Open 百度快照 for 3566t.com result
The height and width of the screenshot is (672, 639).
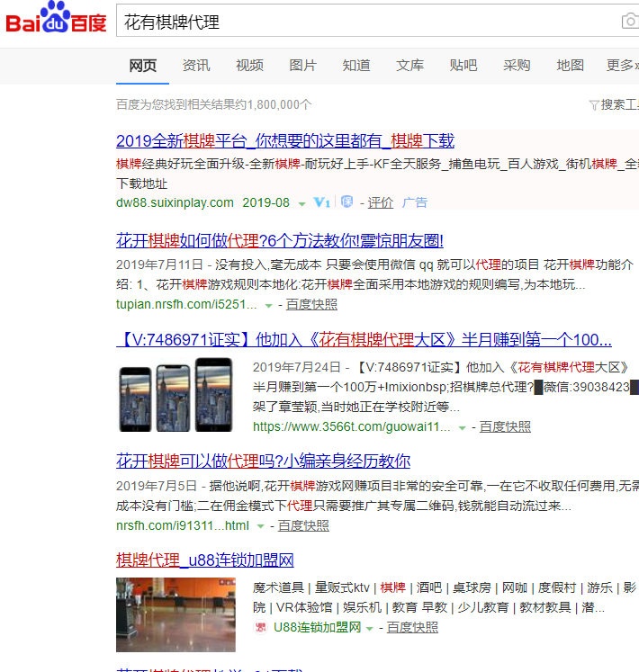tap(505, 426)
